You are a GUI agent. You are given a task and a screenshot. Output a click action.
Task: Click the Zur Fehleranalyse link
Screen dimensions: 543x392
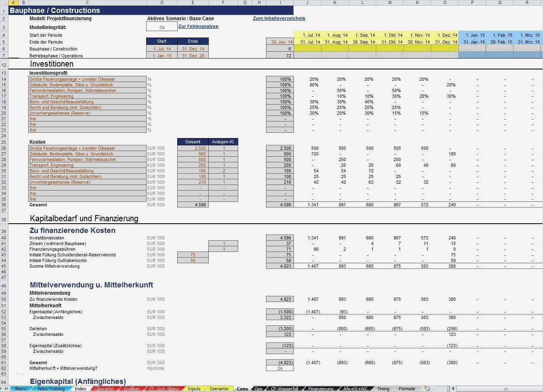(198, 26)
